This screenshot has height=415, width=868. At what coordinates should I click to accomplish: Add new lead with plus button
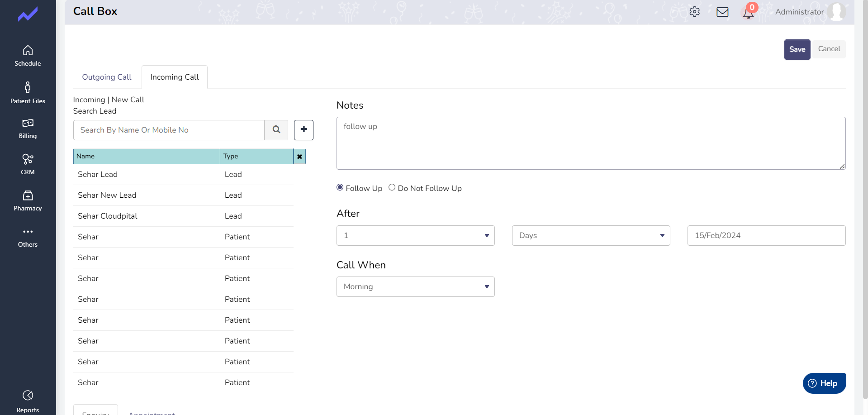coord(304,130)
